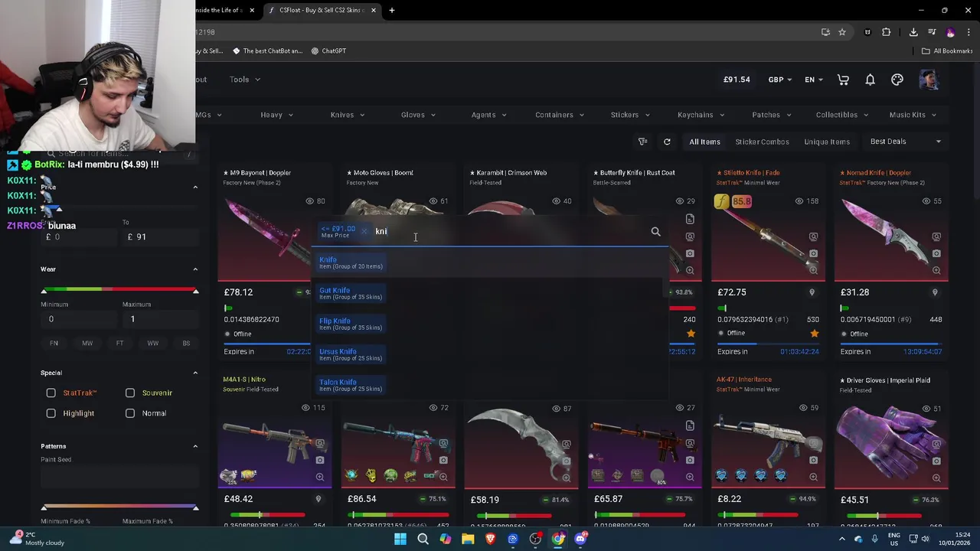Enable the Highlight checkbox
Screen dimensions: 980x551
tap(51, 413)
